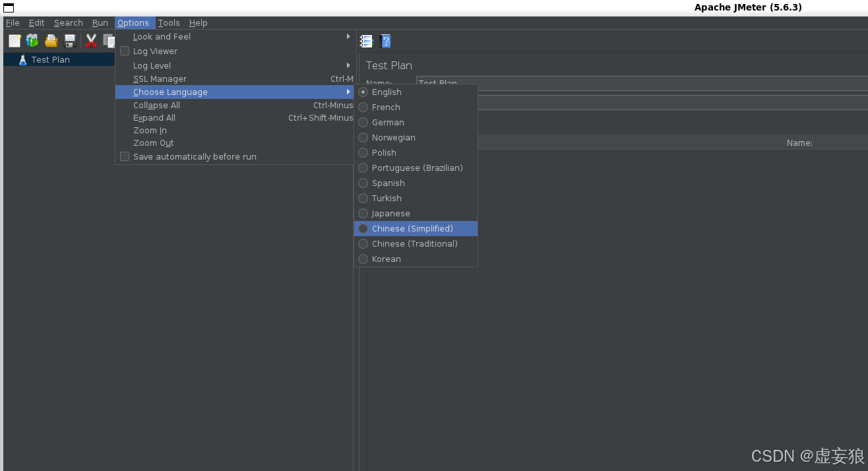The image size is (868, 471).
Task: Click the Name: column header in variables table
Action: (799, 142)
